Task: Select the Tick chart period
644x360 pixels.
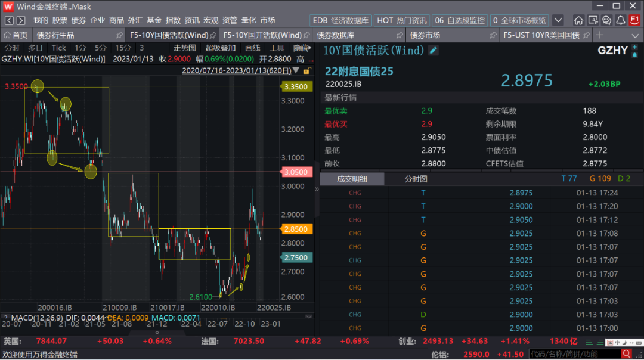Action: [58, 48]
